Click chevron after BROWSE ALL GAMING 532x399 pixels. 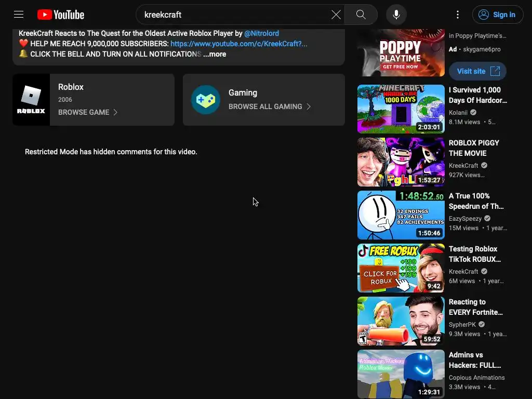pos(309,107)
